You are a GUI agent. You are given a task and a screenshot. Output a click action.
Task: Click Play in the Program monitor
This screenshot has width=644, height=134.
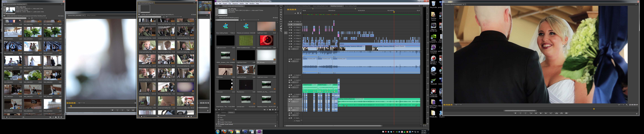[541, 113]
